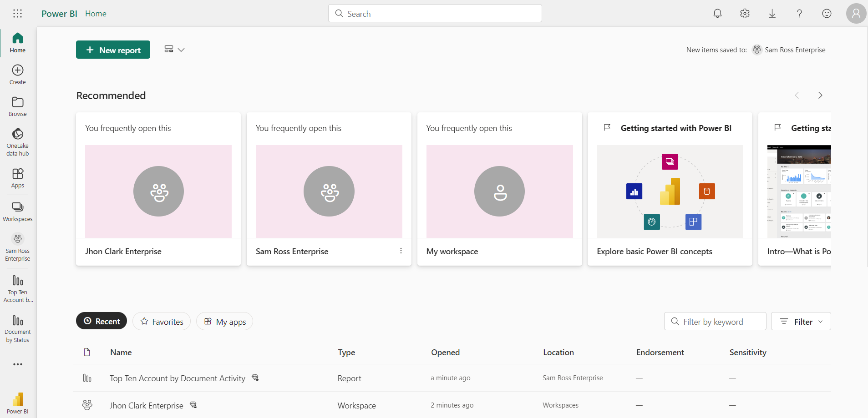
Task: Open the Intro—What is Power BI card
Action: 795,189
